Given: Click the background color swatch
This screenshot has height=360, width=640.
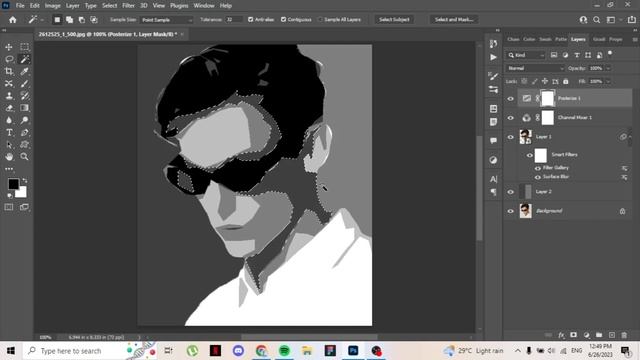Looking at the screenshot, I should coord(22,192).
